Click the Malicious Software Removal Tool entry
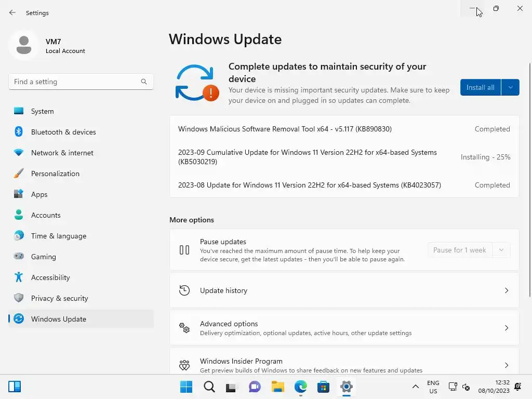Viewport: 532px width, 399px height. (344, 129)
